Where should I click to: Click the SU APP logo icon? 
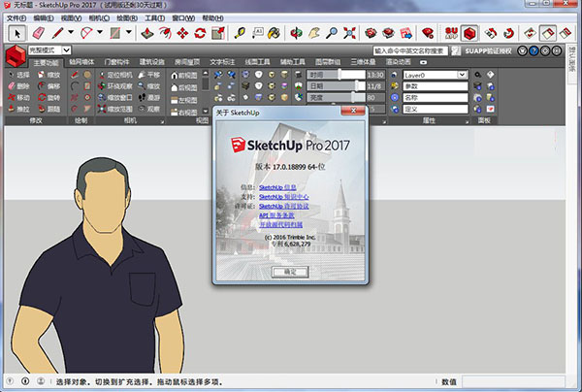tap(451, 33)
